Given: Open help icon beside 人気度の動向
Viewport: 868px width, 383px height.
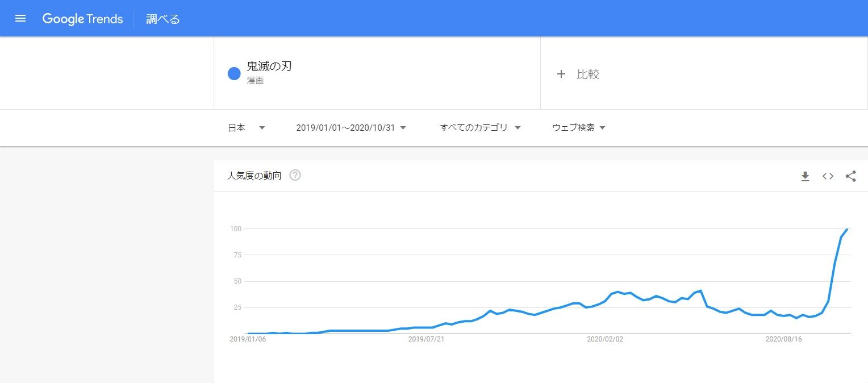Looking at the screenshot, I should pyautogui.click(x=295, y=176).
